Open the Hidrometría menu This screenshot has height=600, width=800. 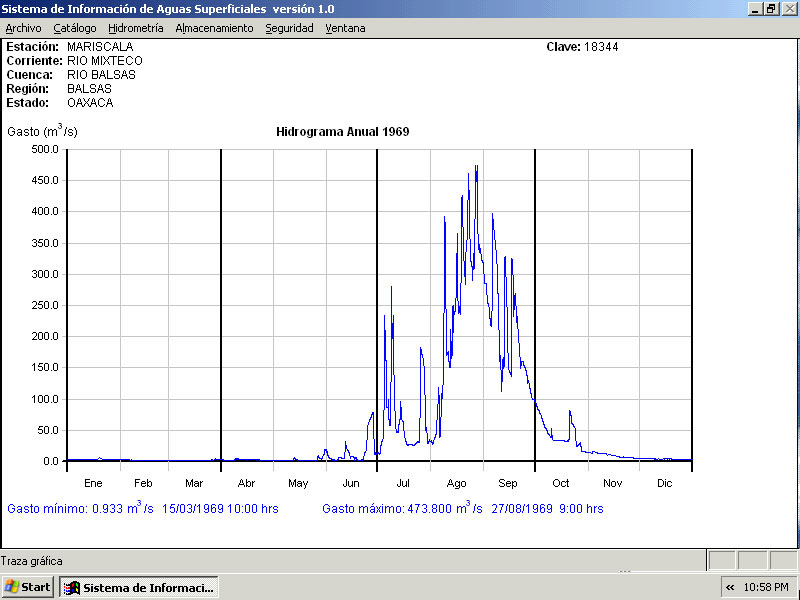(135, 28)
